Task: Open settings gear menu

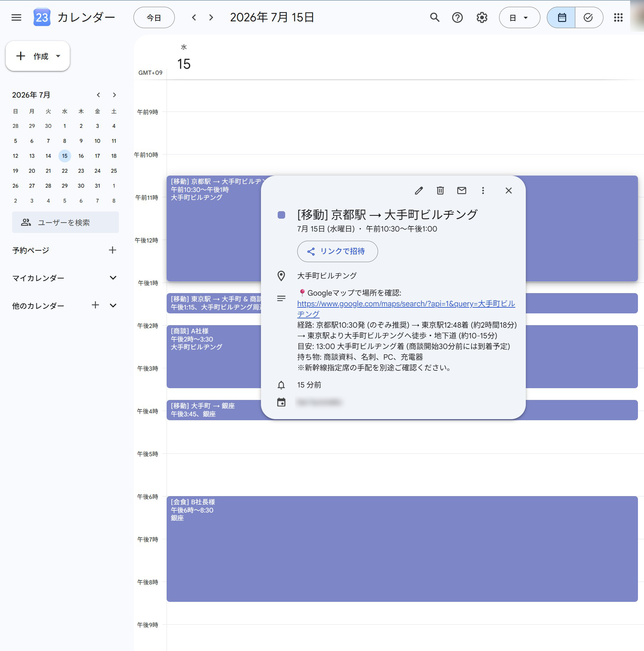Action: [482, 17]
